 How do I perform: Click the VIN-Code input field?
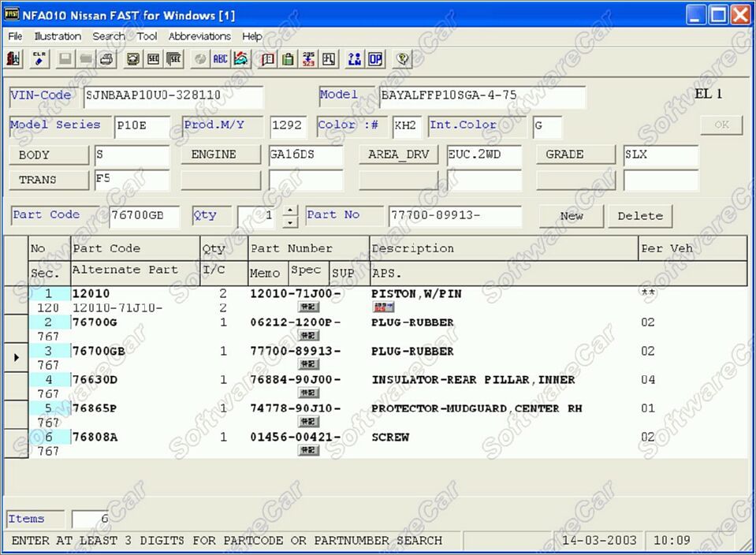pyautogui.click(x=173, y=96)
